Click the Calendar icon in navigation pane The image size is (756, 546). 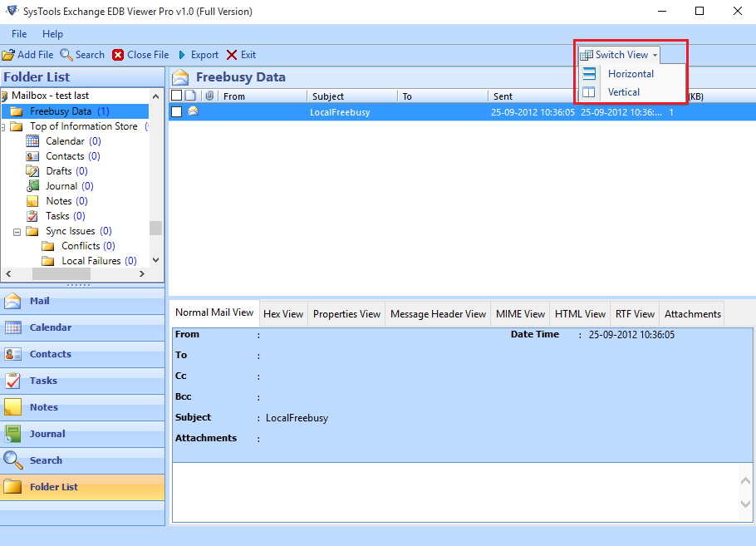(x=13, y=327)
